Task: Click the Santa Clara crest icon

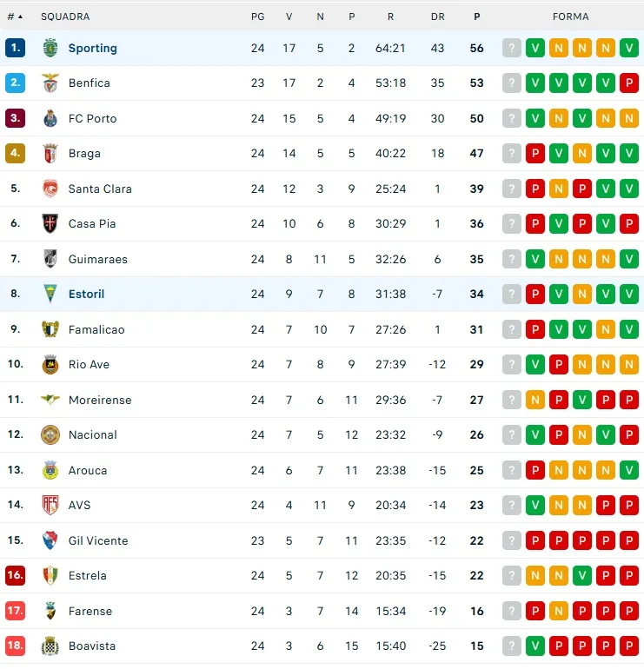Action: [50, 189]
